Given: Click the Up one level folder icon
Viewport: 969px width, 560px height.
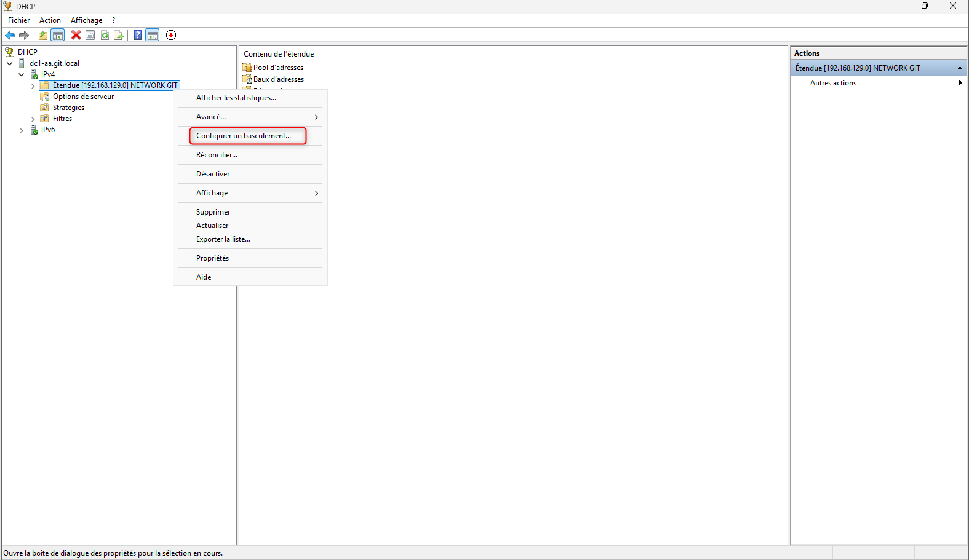Looking at the screenshot, I should (x=43, y=35).
